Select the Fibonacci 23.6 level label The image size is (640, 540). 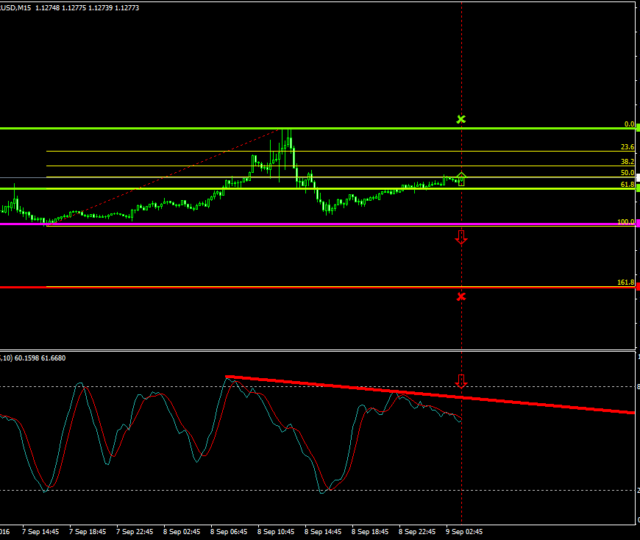coord(627,147)
